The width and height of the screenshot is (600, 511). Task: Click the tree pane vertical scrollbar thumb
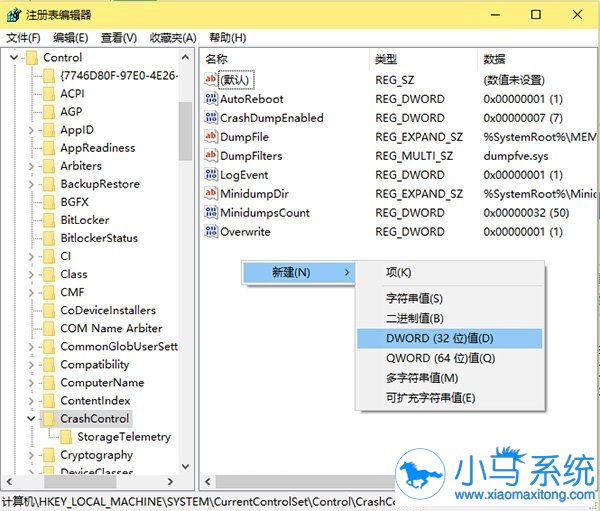tap(186, 131)
